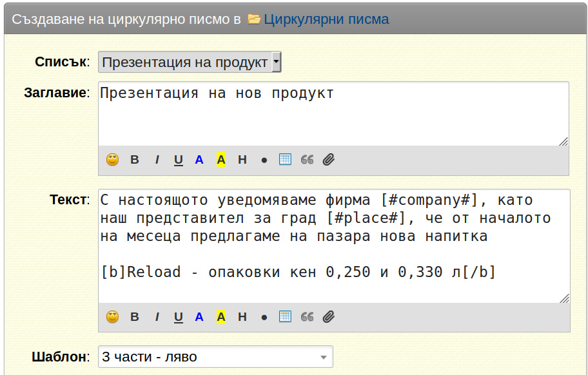
Task: Focus the Заглавие text area
Action: pos(333,113)
